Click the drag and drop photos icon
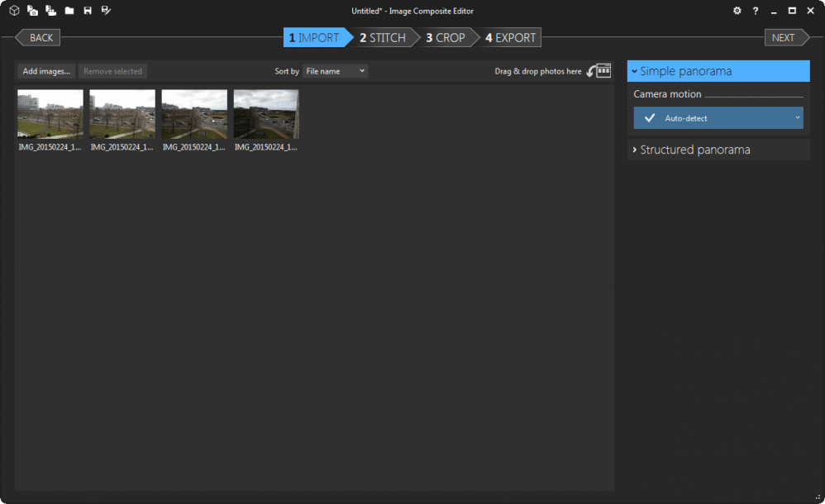Screen dimensions: 825x504 tap(598, 71)
